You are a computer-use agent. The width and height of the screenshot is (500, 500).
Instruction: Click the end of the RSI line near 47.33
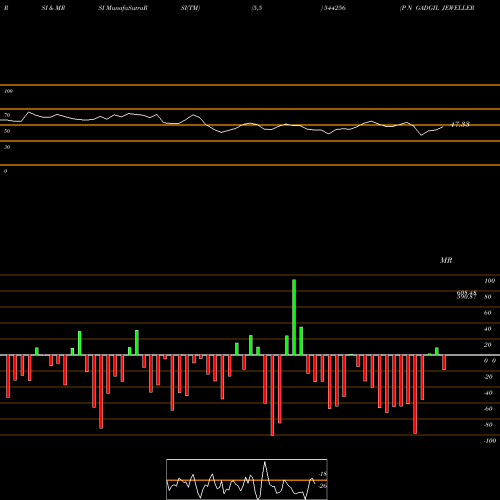point(443,127)
